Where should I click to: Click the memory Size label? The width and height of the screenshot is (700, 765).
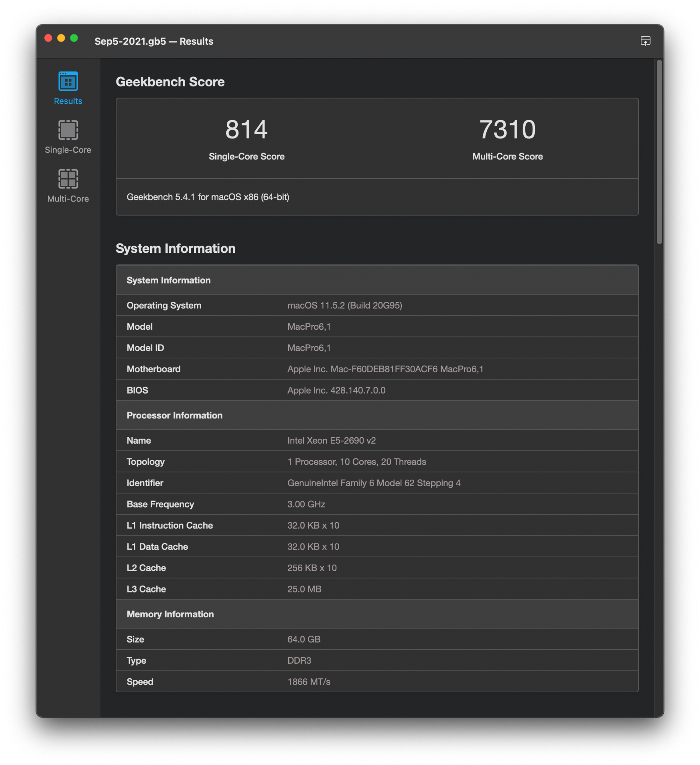(x=136, y=640)
